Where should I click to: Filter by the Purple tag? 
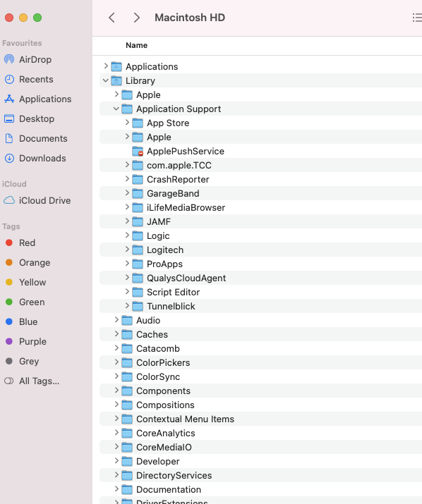(x=32, y=341)
